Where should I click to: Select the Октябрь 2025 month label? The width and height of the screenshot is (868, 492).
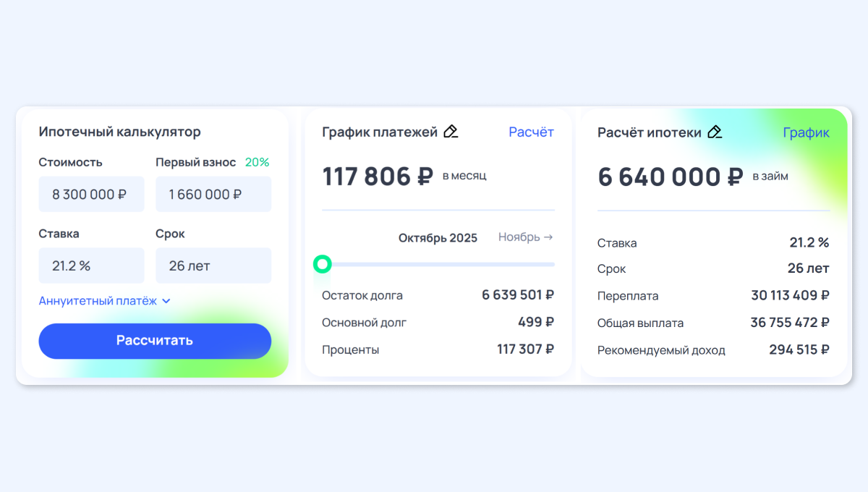click(x=438, y=238)
